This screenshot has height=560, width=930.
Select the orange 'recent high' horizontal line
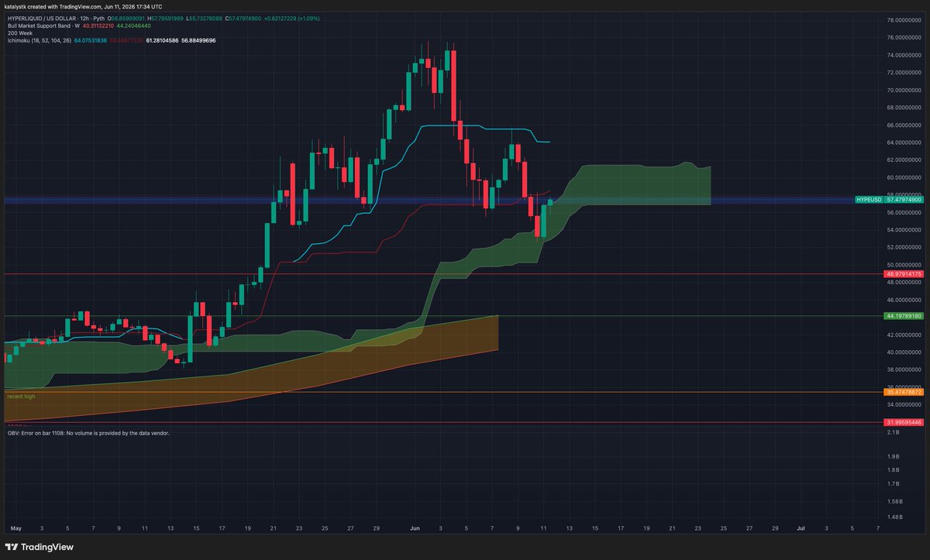(x=442, y=392)
